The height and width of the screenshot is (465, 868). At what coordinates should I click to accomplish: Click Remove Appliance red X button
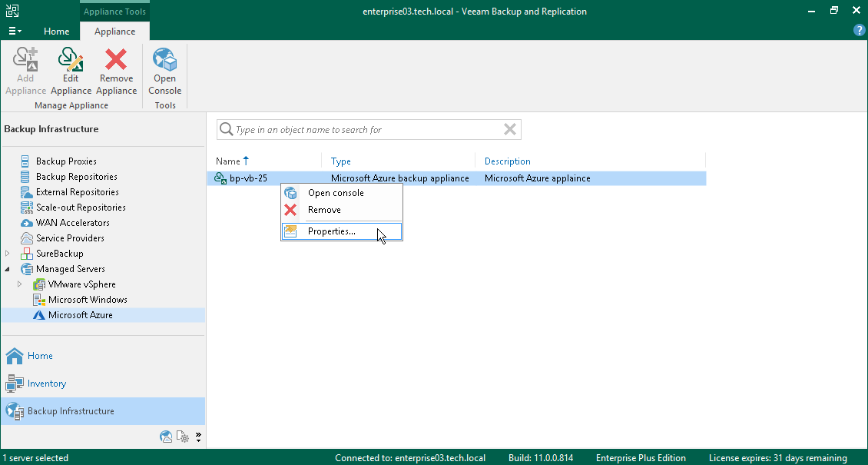116,71
